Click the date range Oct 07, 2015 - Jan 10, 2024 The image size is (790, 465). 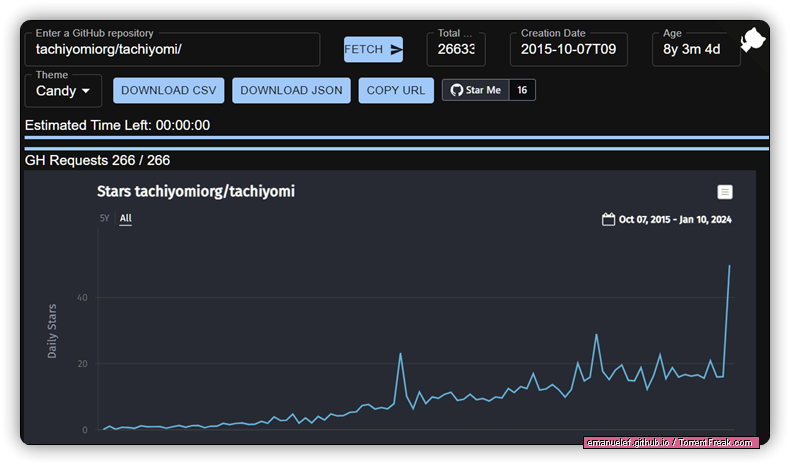click(675, 220)
